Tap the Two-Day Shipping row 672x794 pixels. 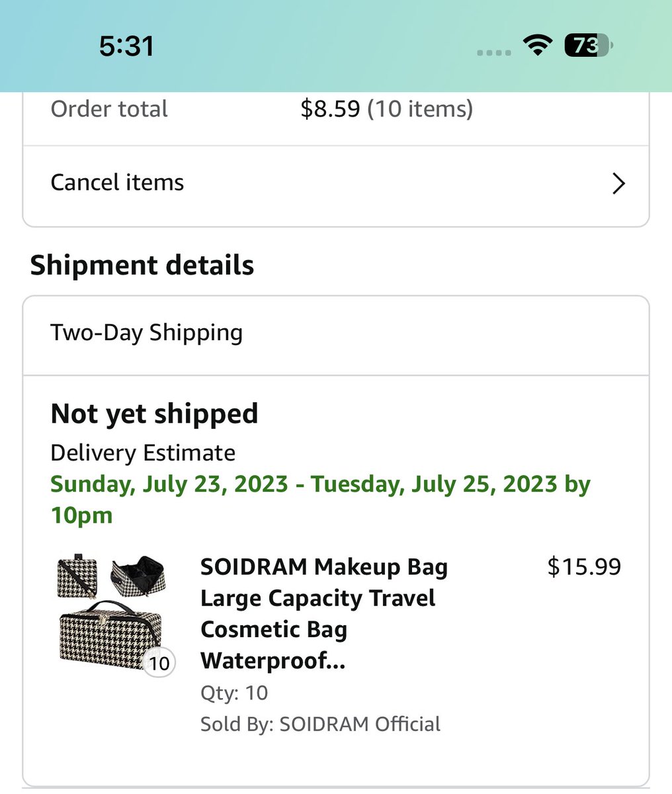tap(336, 333)
